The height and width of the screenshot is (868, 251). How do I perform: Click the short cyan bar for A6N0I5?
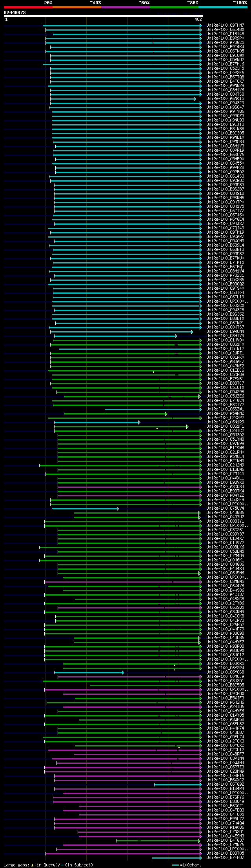123,99
